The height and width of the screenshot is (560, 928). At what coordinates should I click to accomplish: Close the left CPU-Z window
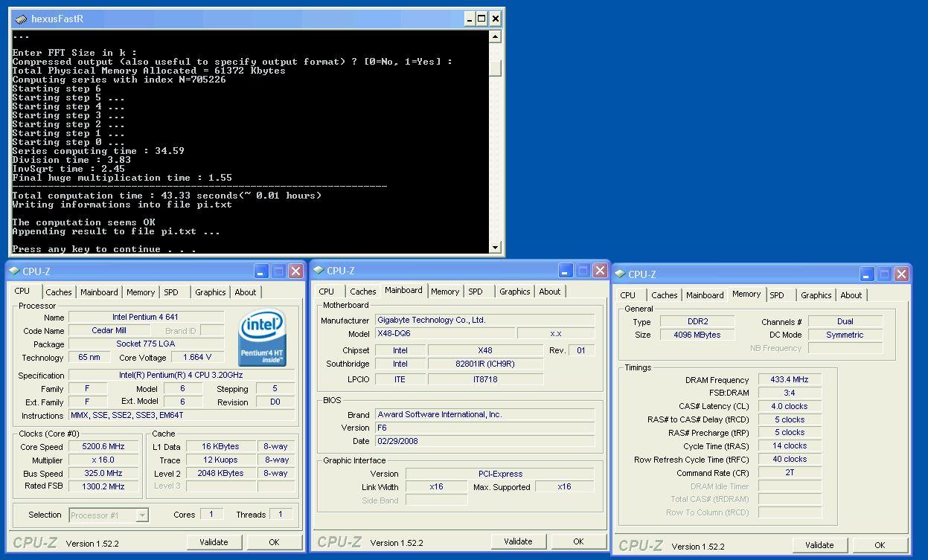(295, 271)
